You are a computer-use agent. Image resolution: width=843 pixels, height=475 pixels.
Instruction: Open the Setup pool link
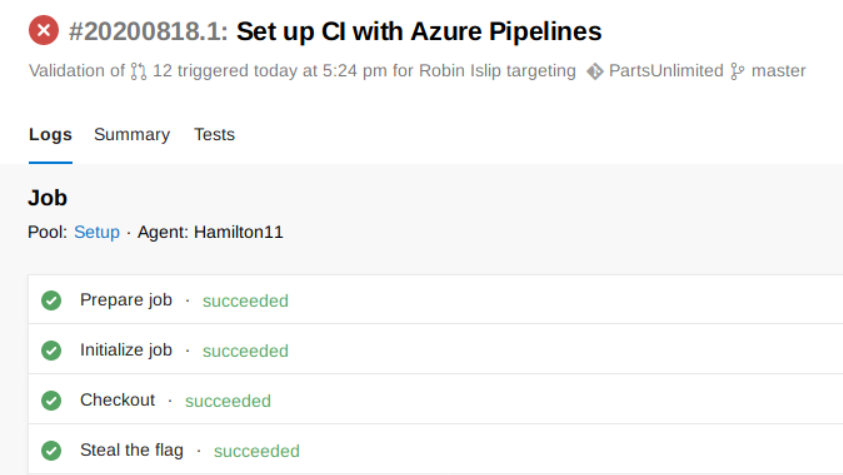pos(97,232)
